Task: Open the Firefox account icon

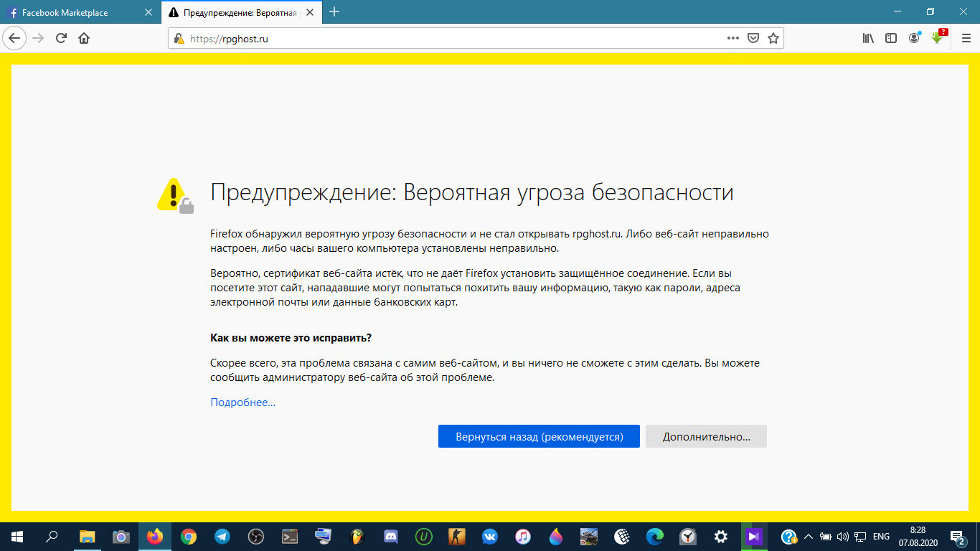Action: [913, 39]
